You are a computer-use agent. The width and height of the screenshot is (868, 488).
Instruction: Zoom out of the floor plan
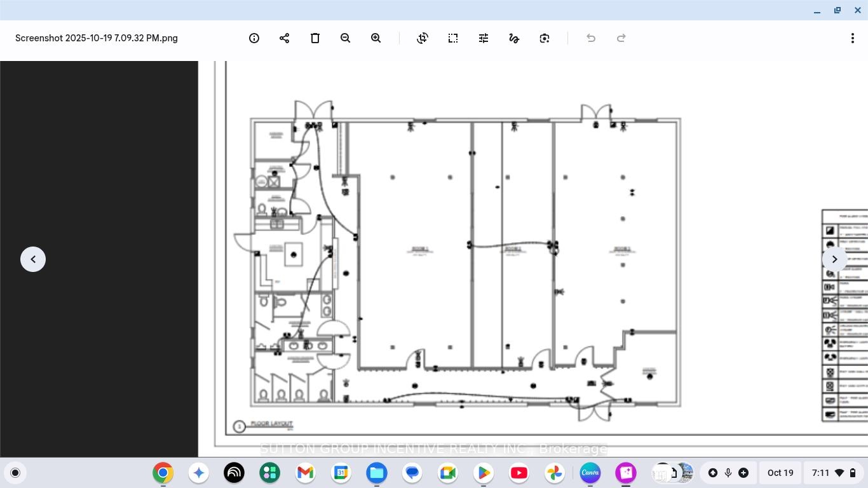[x=346, y=38]
